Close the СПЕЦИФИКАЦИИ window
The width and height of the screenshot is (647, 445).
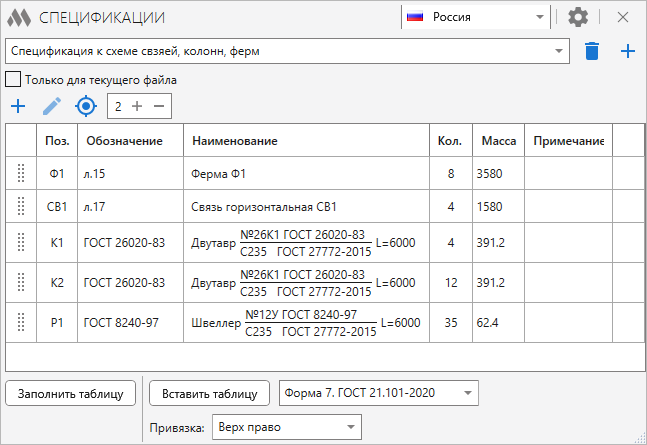tap(623, 17)
